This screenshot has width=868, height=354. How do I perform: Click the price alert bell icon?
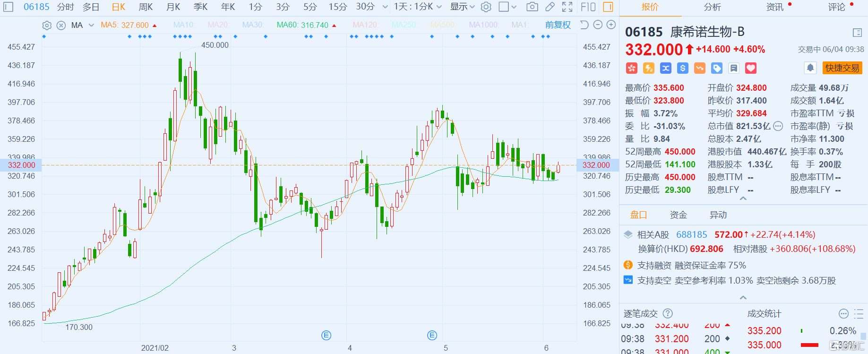tap(810, 68)
